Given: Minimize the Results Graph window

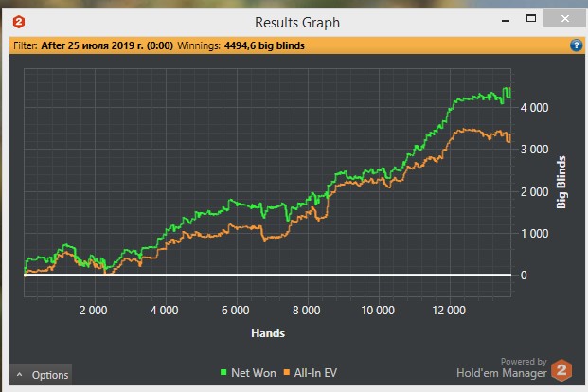Looking at the screenshot, I should [x=506, y=20].
